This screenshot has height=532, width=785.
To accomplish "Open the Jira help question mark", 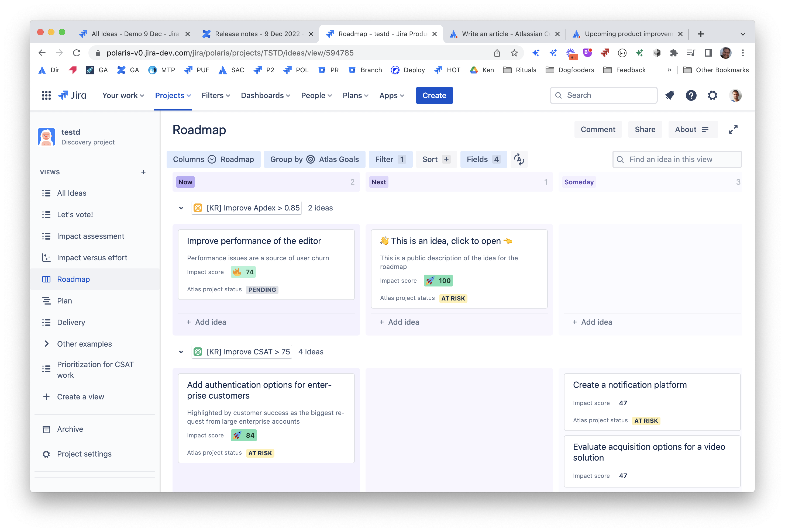I will (691, 95).
